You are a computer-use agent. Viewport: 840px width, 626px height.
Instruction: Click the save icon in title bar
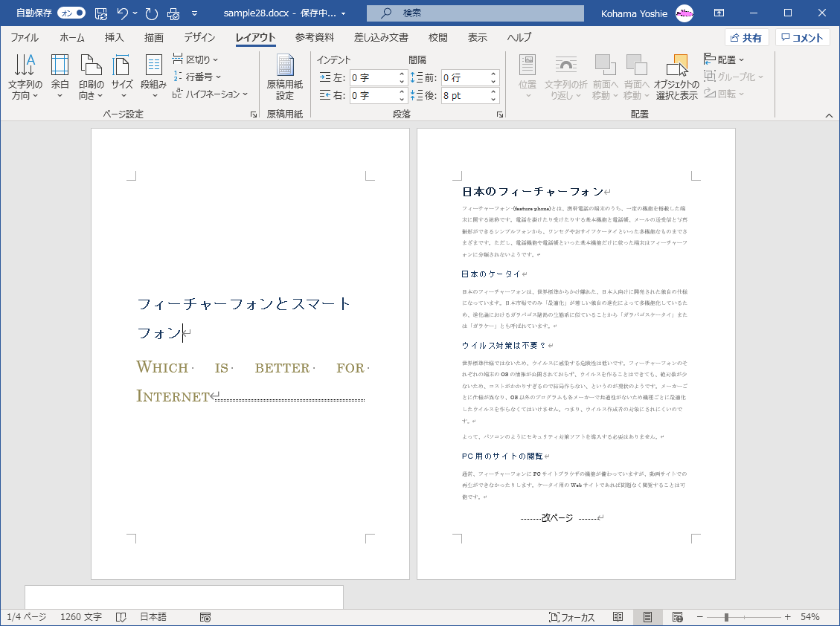pos(101,13)
